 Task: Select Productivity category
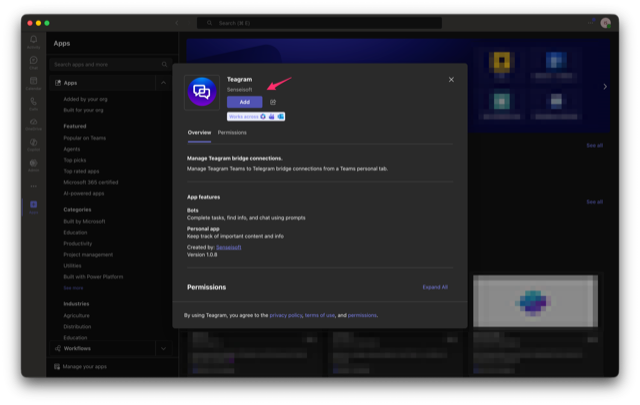(x=78, y=243)
